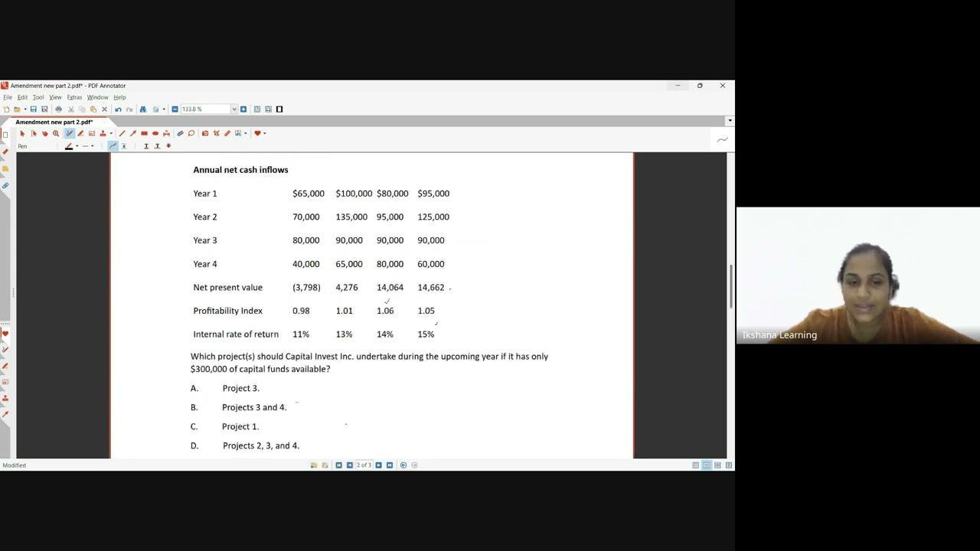Select the Marker highlighter tool
The height and width of the screenshot is (551, 980).
(80, 133)
